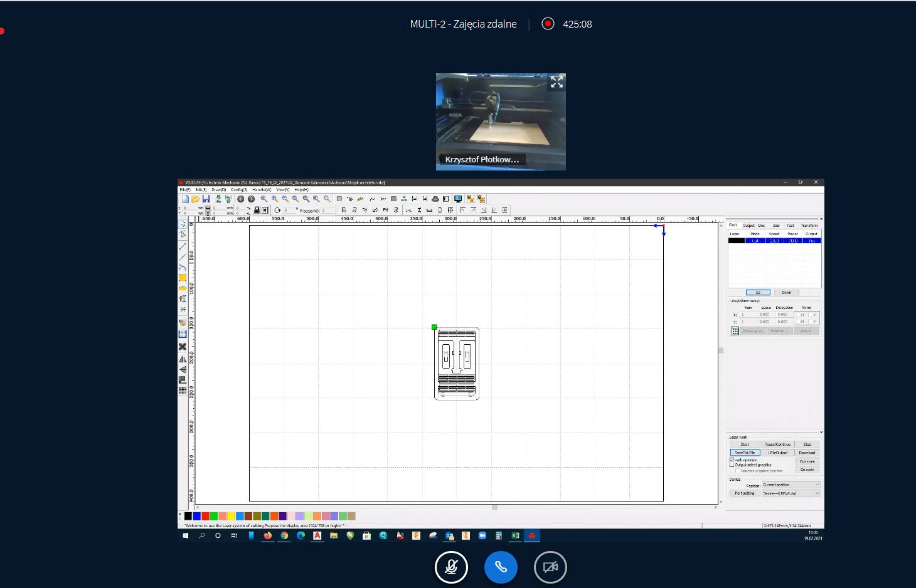Click the Download button
This screenshot has height=588, width=916.
(807, 452)
